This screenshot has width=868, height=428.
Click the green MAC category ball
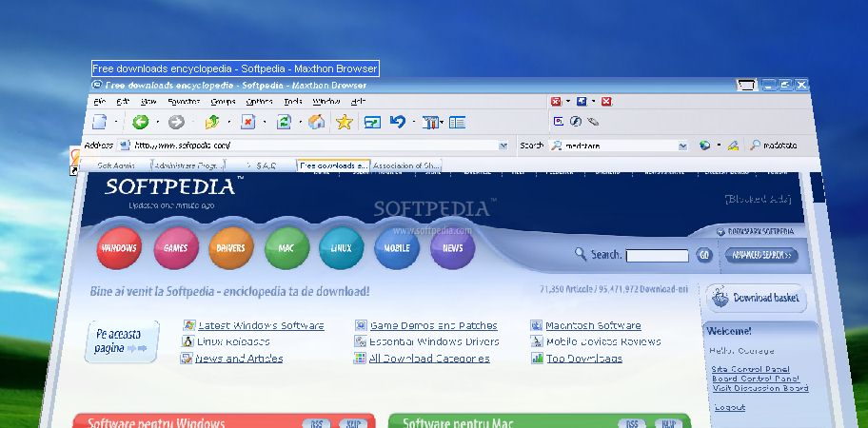click(286, 247)
